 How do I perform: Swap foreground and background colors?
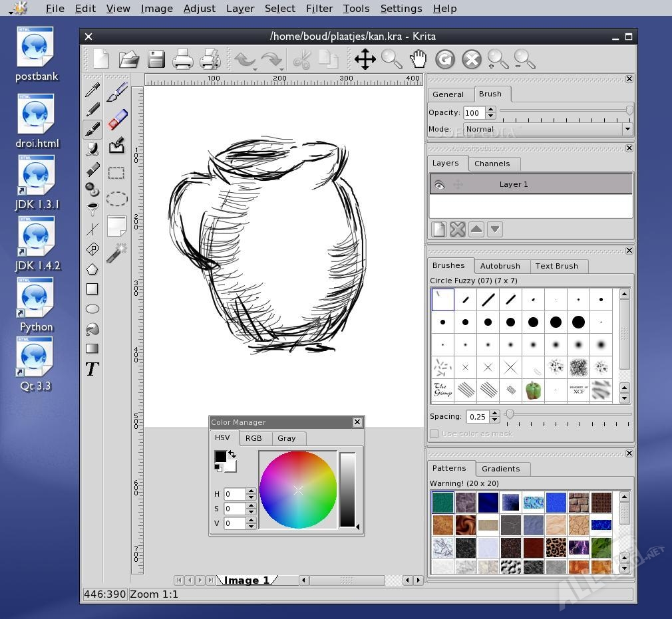tap(232, 454)
